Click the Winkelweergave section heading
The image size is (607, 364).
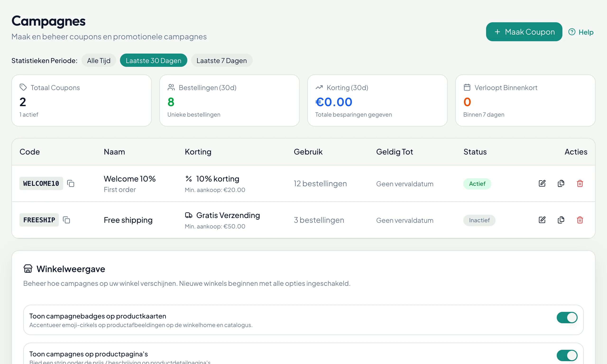71,269
